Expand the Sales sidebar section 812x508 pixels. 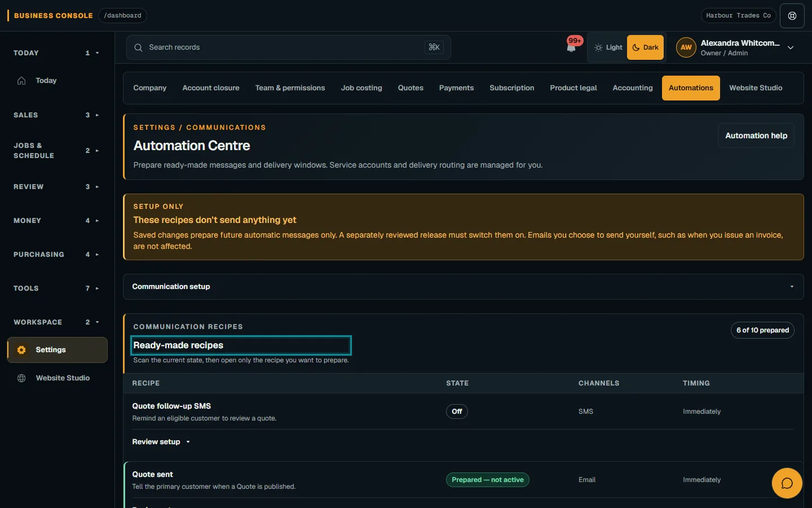coord(56,115)
